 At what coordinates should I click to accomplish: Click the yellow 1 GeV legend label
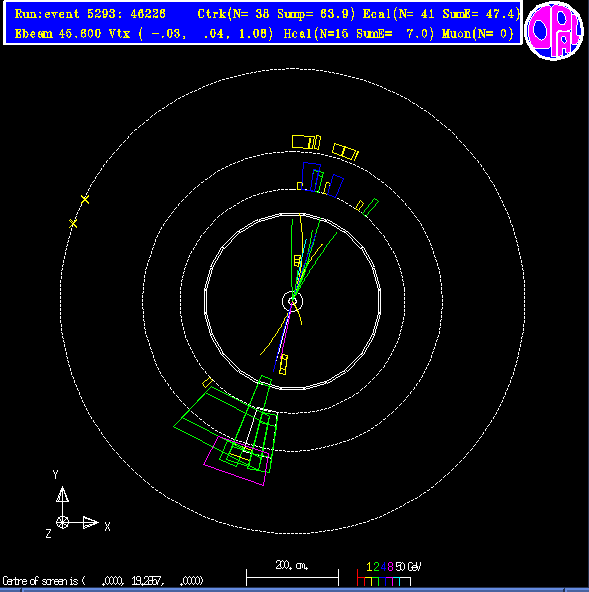coord(369,567)
